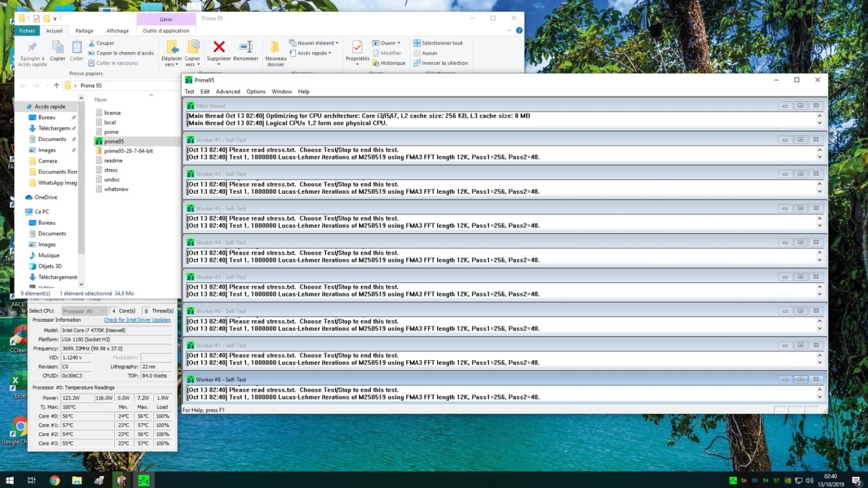Select Ce PC in the navigation pane
Viewport: 868px width, 488px height.
(x=37, y=212)
